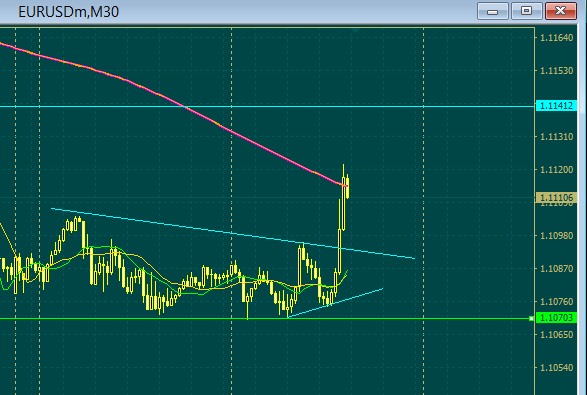Viewport: 587px width, 395px height.
Task: Close the EURUSDm,M30 chart window
Action: click(560, 11)
